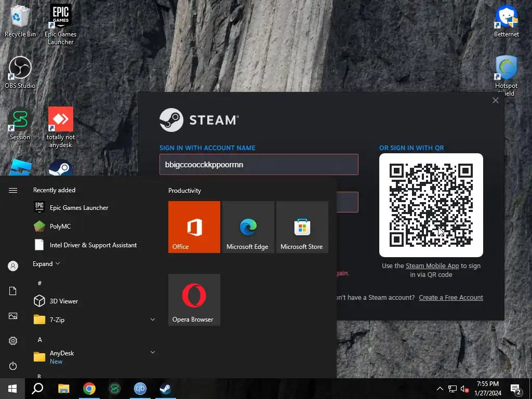Open Session app from taskbar
This screenshot has width=532, height=399.
coord(115,389)
